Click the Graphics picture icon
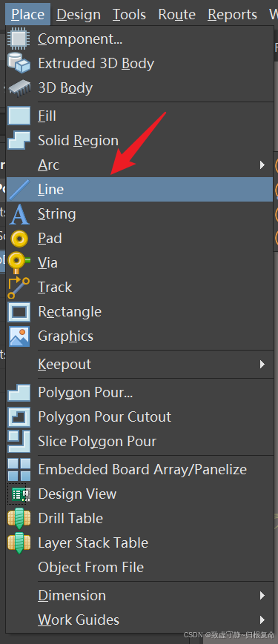This screenshot has height=644, width=278. tap(19, 336)
